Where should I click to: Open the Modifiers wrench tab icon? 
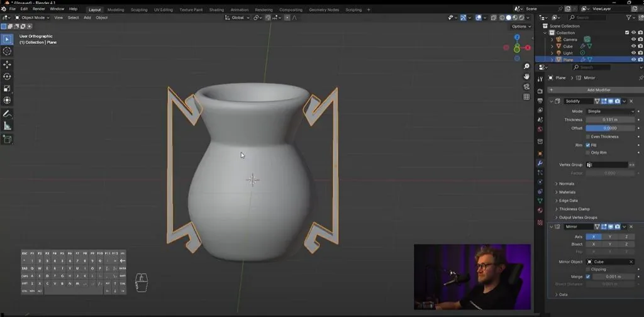click(x=540, y=164)
